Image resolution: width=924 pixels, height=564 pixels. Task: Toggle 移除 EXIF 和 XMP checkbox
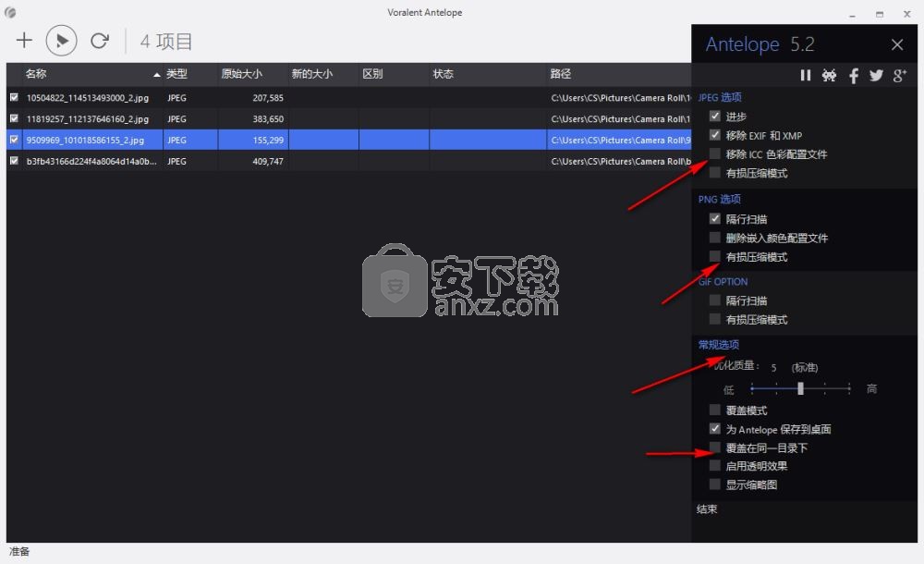pos(715,135)
